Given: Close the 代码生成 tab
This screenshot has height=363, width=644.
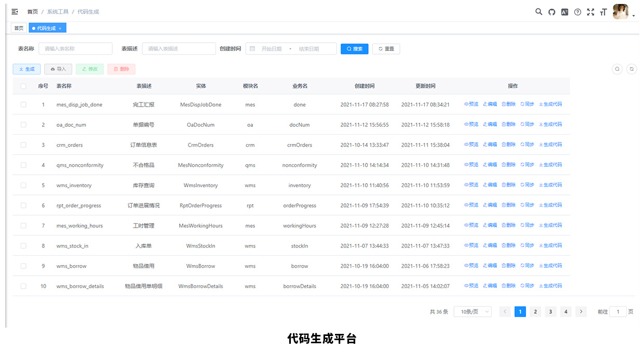Looking at the screenshot, I should [x=60, y=29].
